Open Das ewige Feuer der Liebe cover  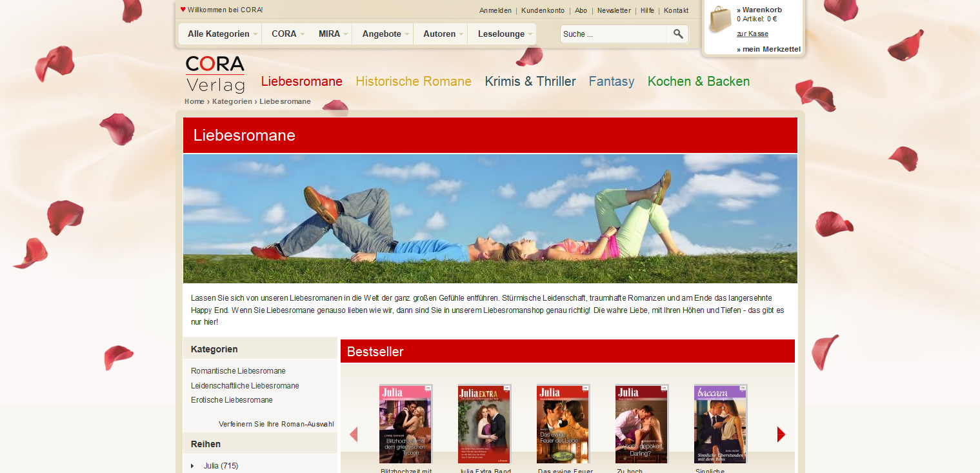[563, 424]
